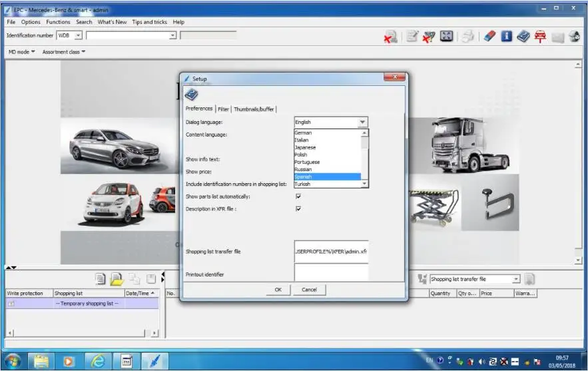Screen dimensions: 588x371
Task: Open the blue help book icon
Action: [x=523, y=37]
